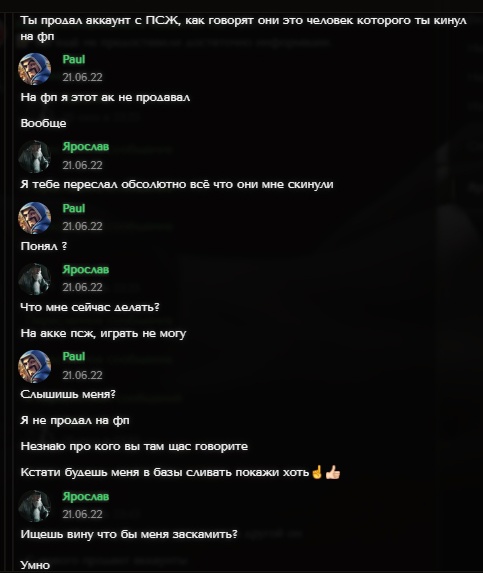Screen dimensions: 483x573
Task: Click the message "Незнаю про кого вы там щас говорите"
Action: coord(134,446)
